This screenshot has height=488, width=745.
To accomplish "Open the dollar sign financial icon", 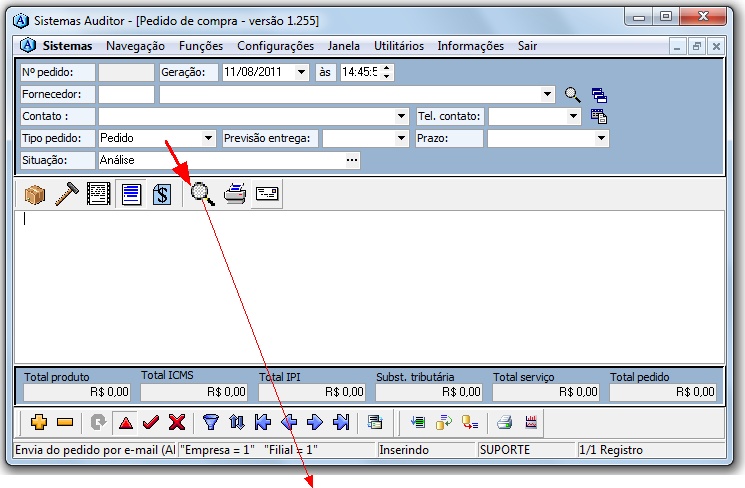I will coord(162,194).
